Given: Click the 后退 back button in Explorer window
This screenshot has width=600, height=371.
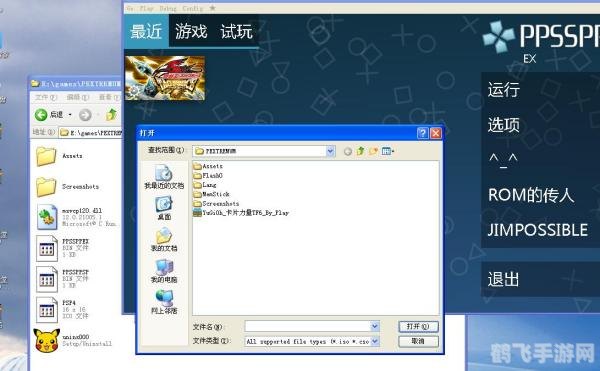Looking at the screenshot, I should 49,115.
